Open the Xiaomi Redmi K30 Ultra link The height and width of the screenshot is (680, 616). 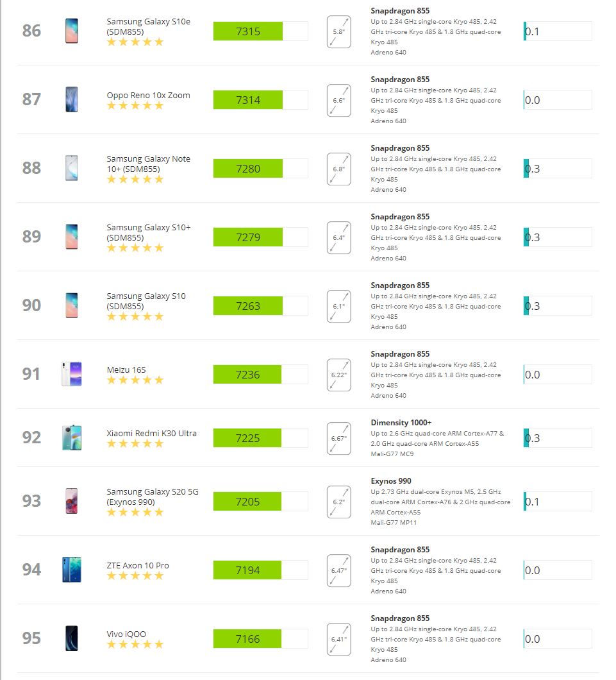tap(152, 433)
